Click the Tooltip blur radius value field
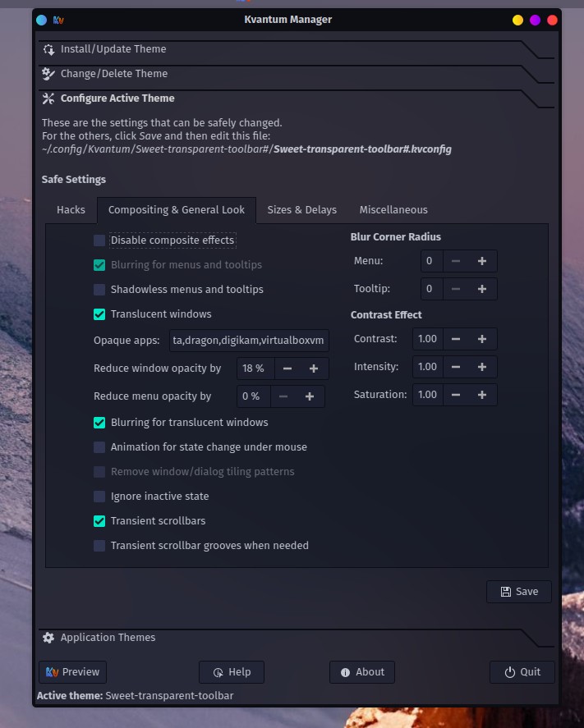Viewport: 584px width, 728px height. (431, 289)
